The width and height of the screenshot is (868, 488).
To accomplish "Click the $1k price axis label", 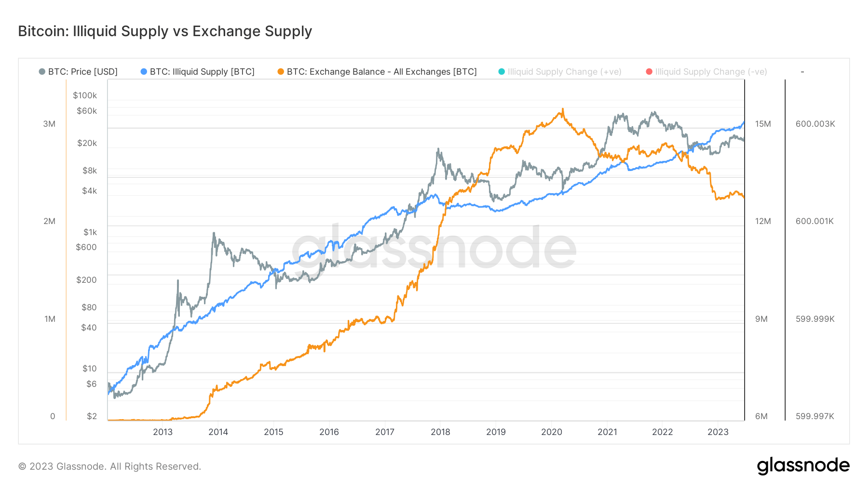I will coord(90,232).
